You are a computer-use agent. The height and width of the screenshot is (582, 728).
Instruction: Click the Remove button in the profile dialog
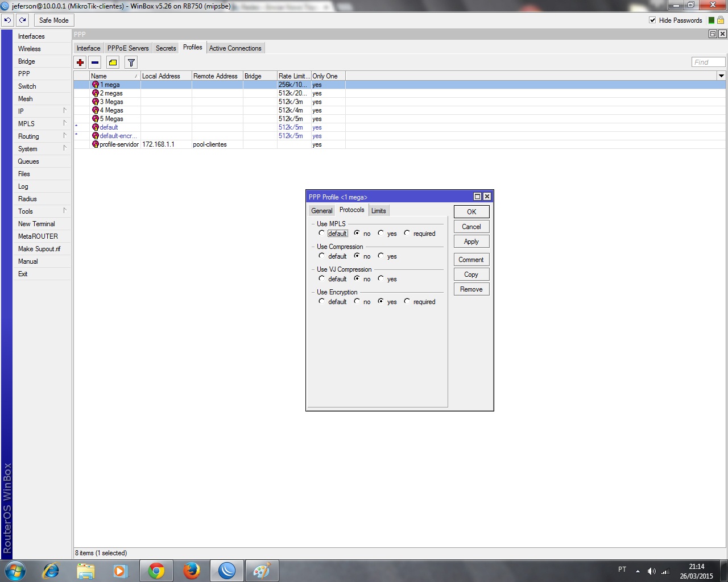[471, 289]
